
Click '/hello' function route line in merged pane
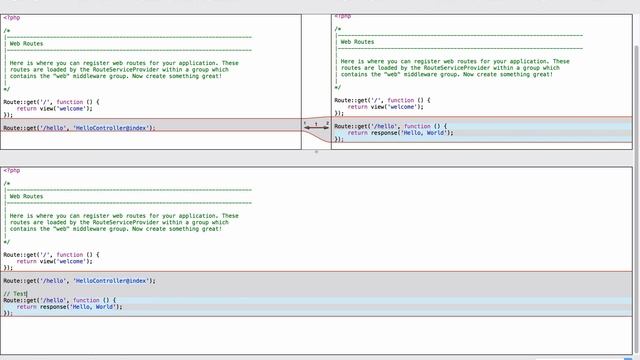[60, 300]
